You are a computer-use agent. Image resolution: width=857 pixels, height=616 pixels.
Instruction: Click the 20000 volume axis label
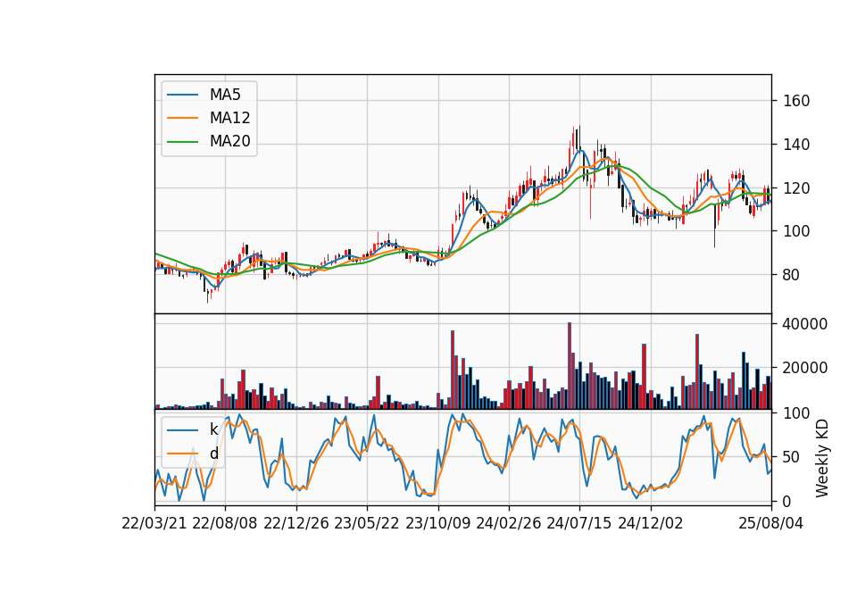804,369
